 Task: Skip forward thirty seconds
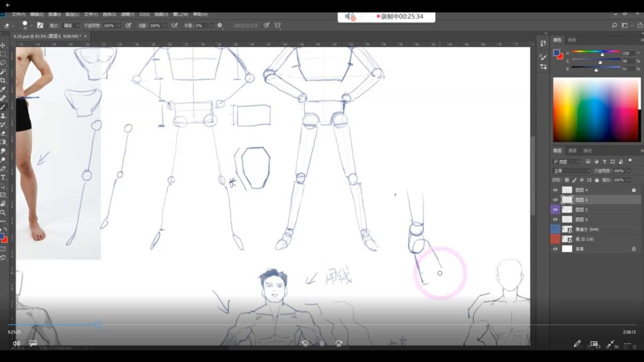(x=338, y=344)
